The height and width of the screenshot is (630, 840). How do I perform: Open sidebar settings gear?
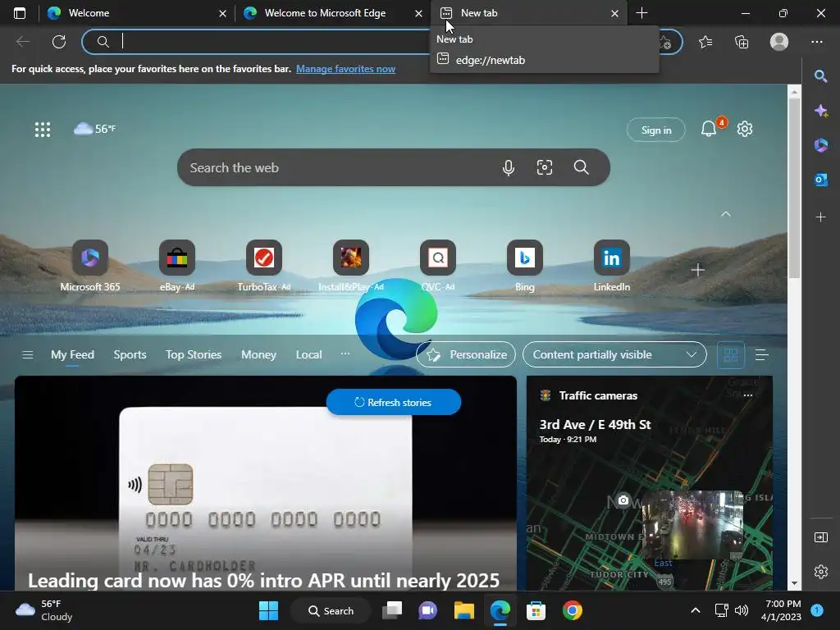(820, 572)
